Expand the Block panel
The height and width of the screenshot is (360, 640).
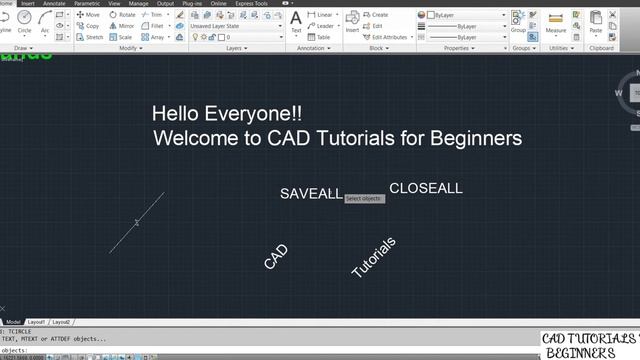click(379, 48)
